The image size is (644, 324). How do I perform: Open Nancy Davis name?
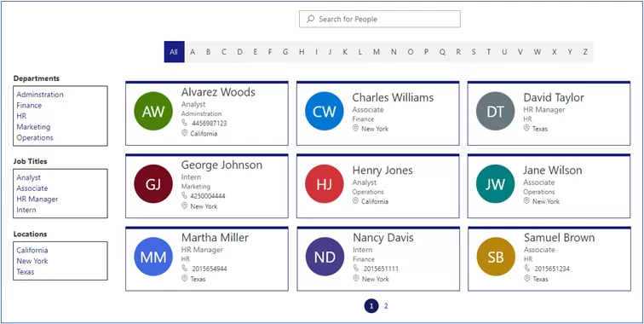tap(383, 238)
